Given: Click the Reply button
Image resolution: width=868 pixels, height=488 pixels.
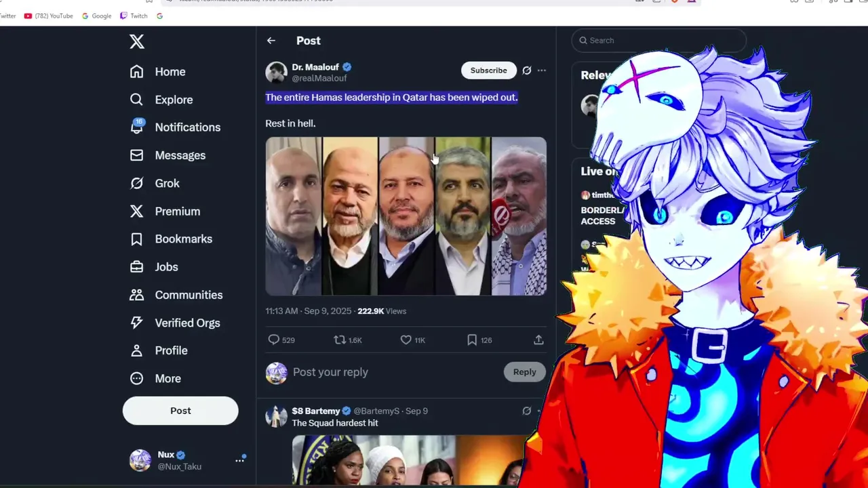Looking at the screenshot, I should [x=524, y=371].
